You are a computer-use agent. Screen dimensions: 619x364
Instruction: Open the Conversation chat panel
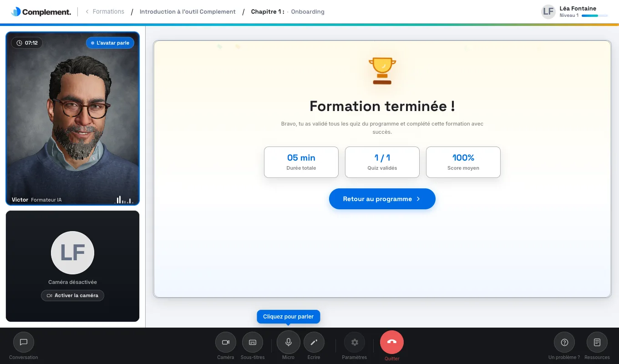tap(24, 342)
